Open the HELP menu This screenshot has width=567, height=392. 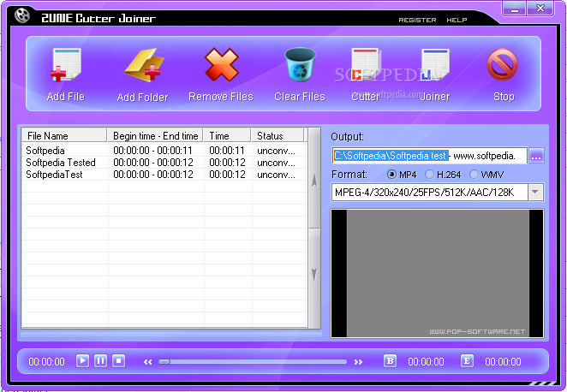coord(457,21)
